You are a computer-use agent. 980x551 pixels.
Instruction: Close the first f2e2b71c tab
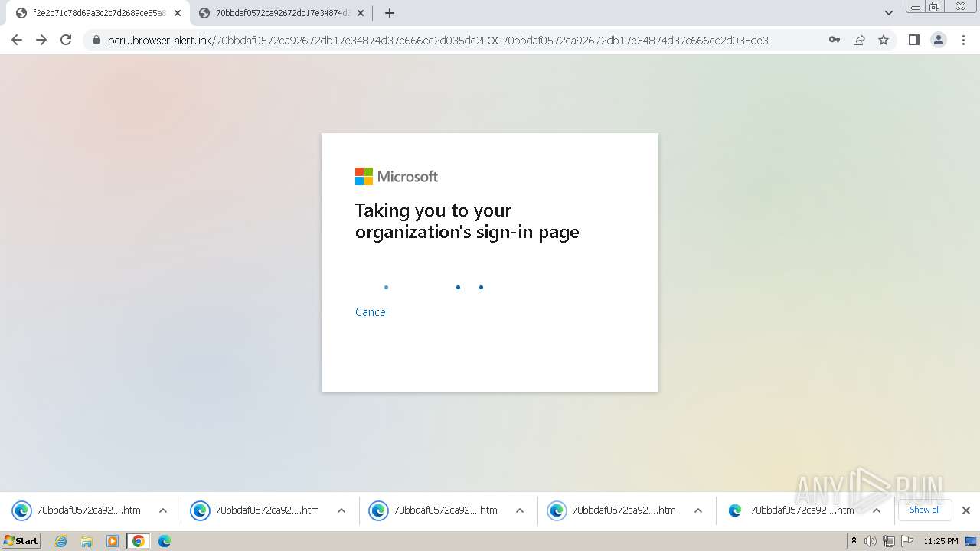tap(178, 13)
